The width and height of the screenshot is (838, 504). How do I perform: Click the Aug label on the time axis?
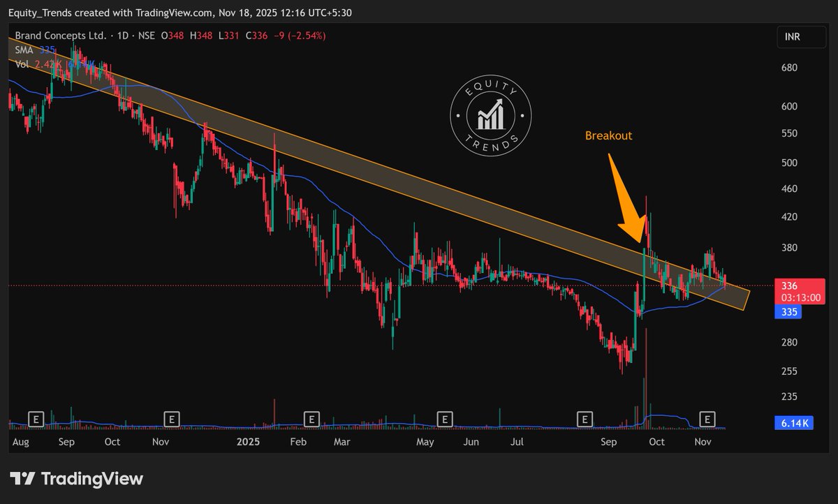(21, 442)
